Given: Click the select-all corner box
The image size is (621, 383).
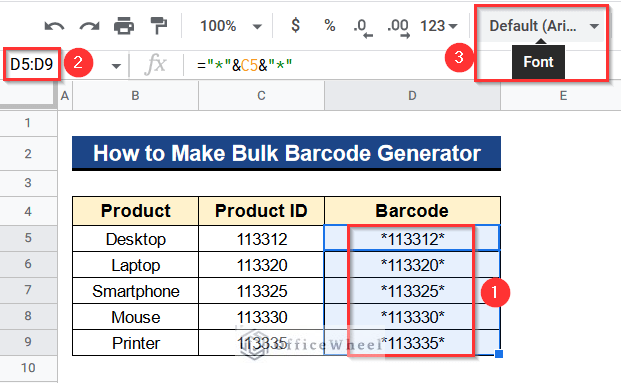Looking at the screenshot, I should [28, 94].
